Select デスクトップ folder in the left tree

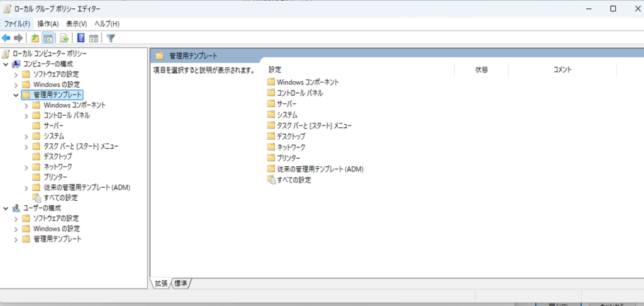(x=58, y=156)
